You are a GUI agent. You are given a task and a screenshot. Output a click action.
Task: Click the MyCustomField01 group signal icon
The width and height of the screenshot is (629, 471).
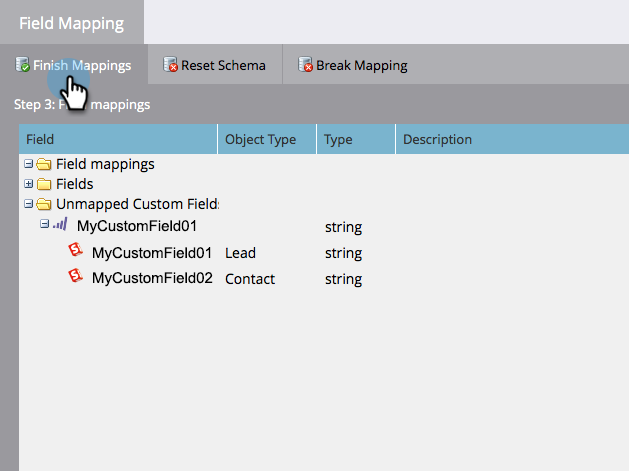61,226
